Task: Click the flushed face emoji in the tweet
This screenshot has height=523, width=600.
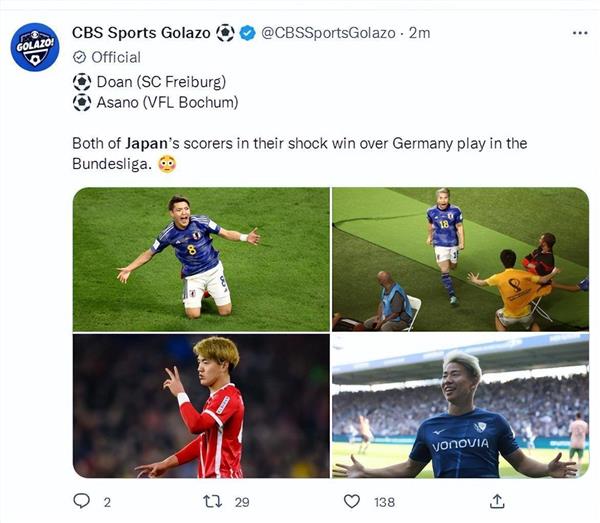Action: [x=167, y=163]
